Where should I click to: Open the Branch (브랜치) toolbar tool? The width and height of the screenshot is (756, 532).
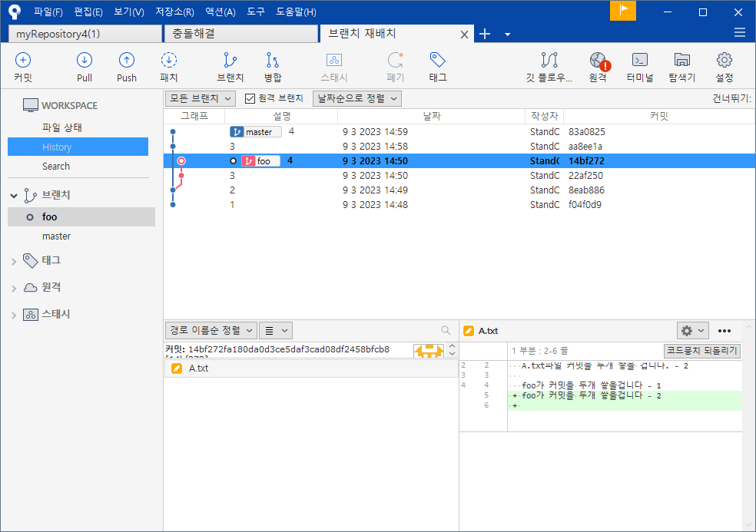(x=230, y=60)
